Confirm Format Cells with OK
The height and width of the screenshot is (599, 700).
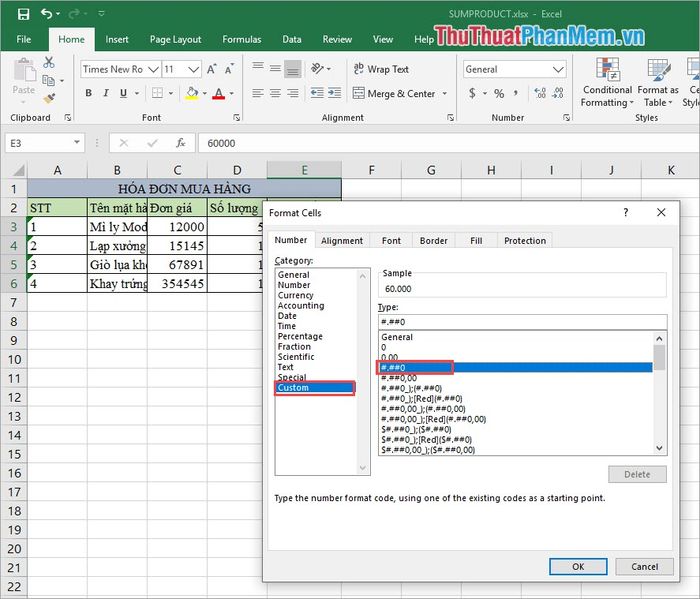(578, 566)
